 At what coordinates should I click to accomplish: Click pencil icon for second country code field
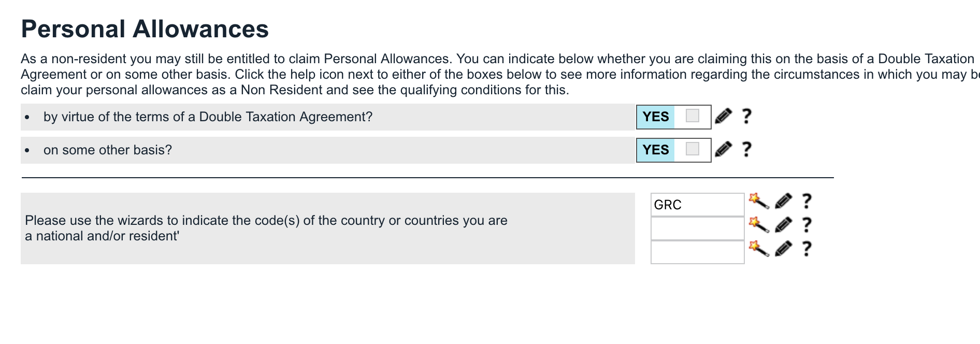point(783,225)
